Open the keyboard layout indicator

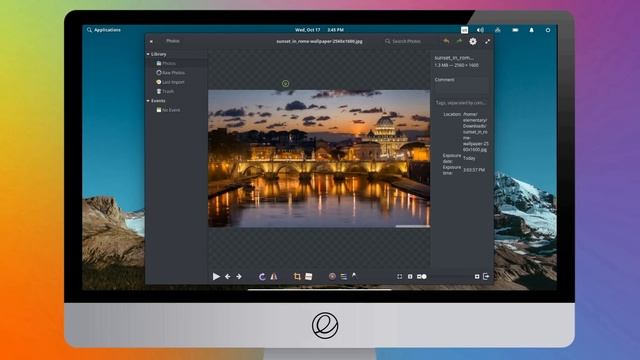point(464,30)
